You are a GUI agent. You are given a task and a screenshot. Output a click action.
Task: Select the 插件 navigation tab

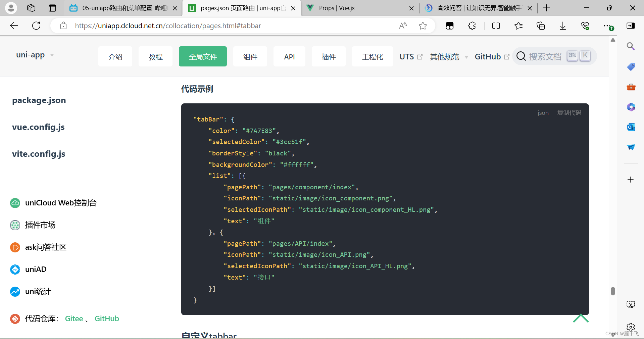[x=329, y=56]
